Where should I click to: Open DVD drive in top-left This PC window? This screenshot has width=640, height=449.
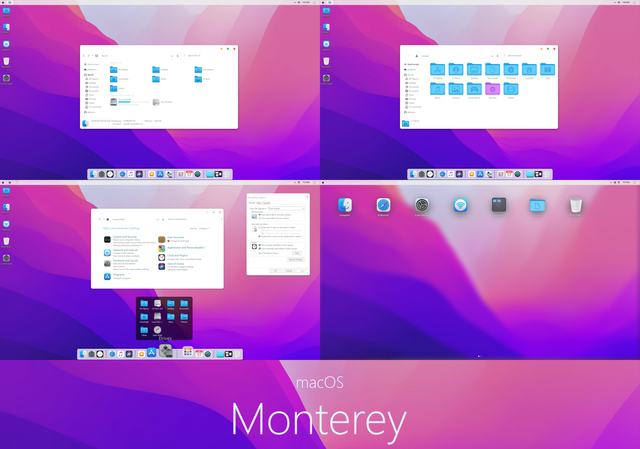click(x=156, y=102)
